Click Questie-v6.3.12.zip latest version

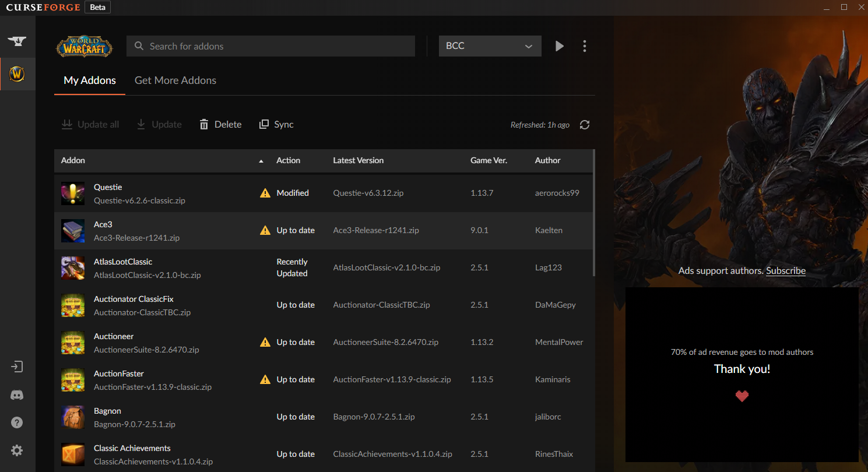tap(368, 193)
